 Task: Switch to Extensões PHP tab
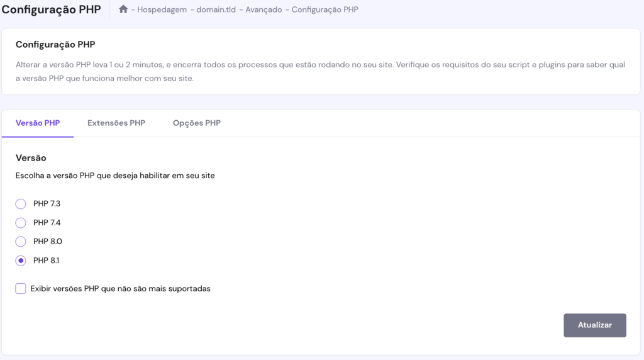pos(116,123)
